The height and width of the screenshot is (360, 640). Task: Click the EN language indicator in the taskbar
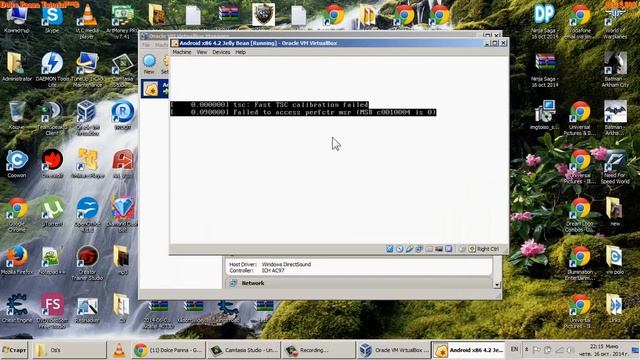point(514,349)
